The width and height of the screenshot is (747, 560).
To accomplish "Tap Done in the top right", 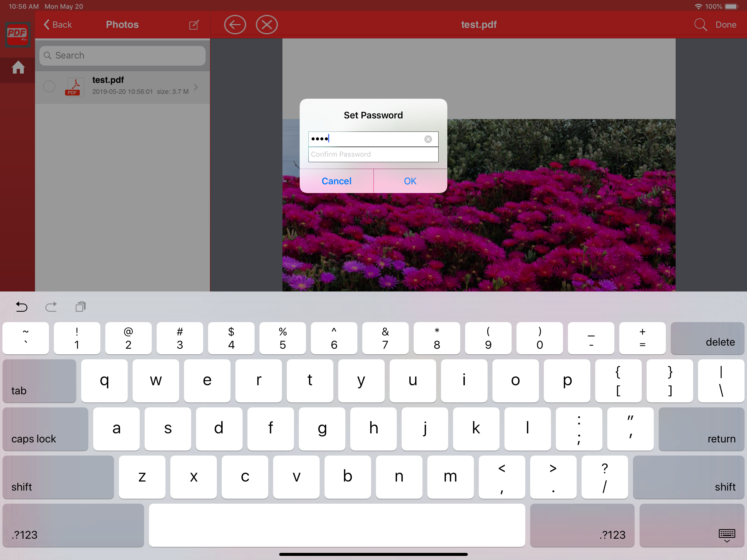I will coord(726,25).
